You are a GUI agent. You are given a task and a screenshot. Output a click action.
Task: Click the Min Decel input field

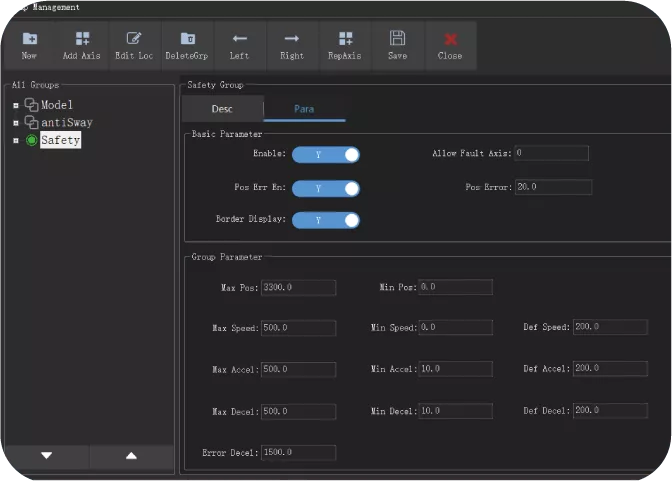456,411
